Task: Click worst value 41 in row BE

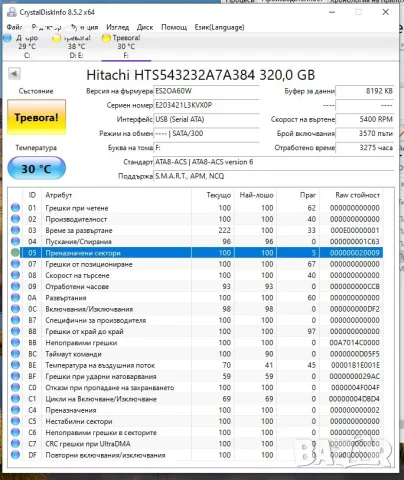Action: 269,365
